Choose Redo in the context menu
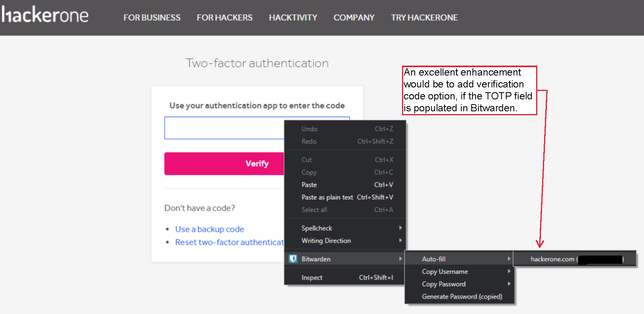Viewport: 644px width, 314px height. pyautogui.click(x=345, y=141)
